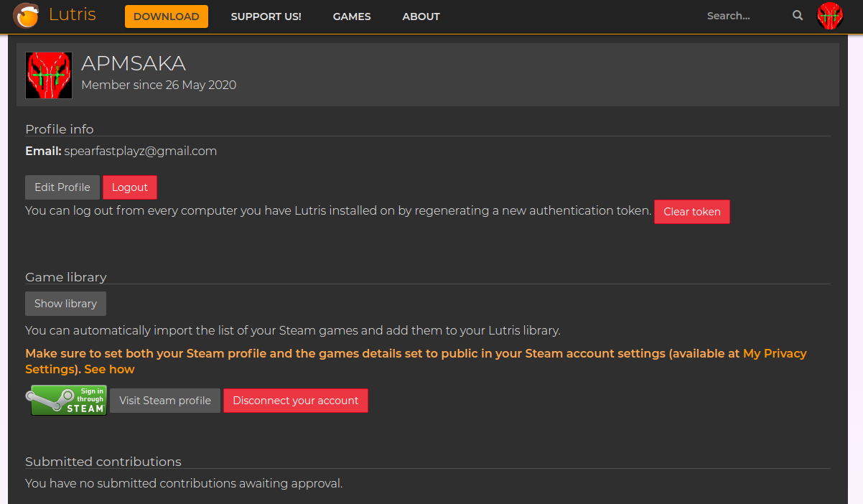The image size is (863, 504).
Task: Visit the Steam profile
Action: tap(165, 401)
